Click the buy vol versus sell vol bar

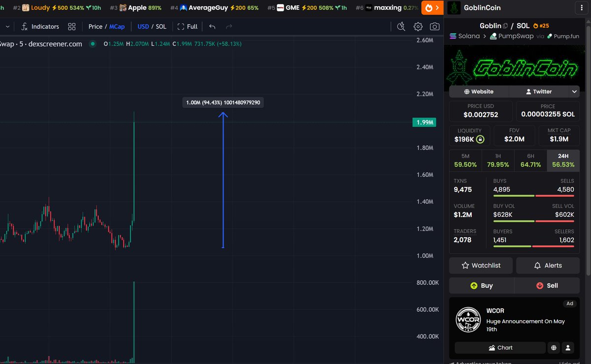[533, 221]
